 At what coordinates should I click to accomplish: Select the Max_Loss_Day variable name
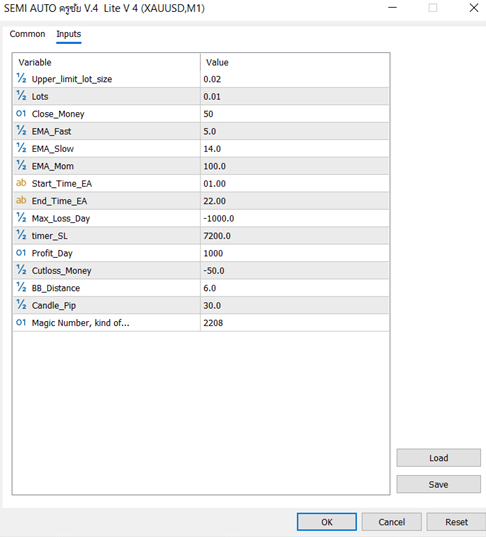point(61,219)
